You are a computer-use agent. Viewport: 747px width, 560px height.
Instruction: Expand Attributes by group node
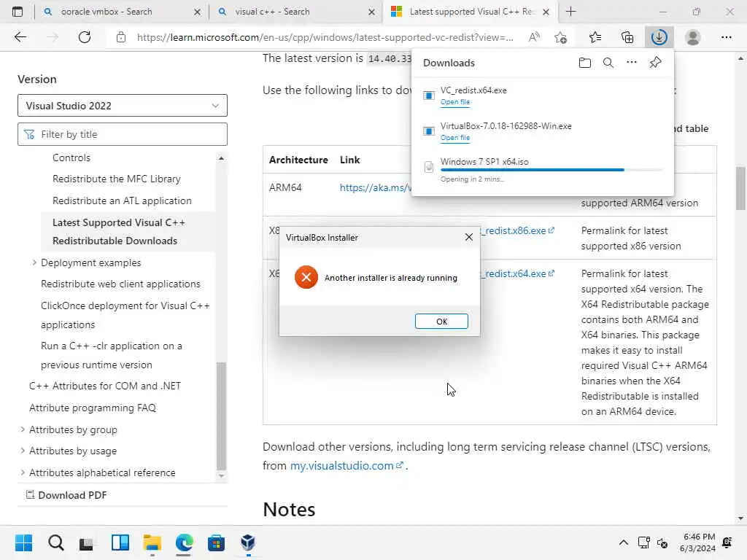pos(23,429)
